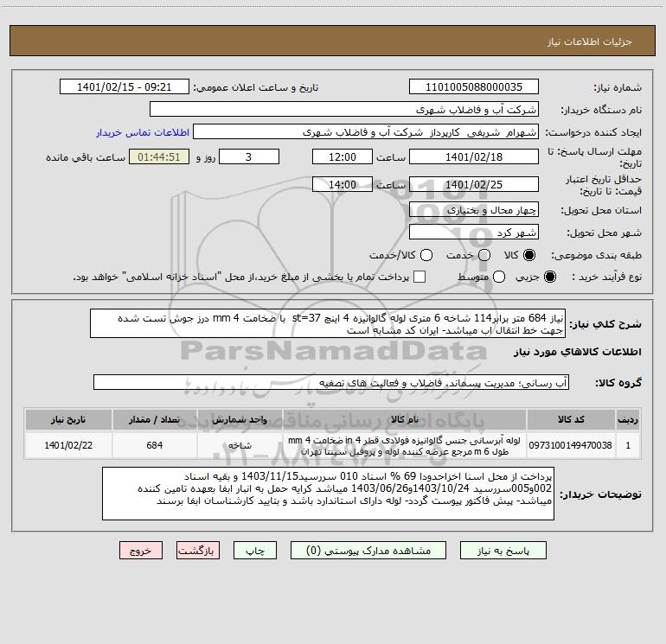Click the buyer name field شرکت آب و فاضلاب شهری
The image size is (666, 644).
pos(344,109)
